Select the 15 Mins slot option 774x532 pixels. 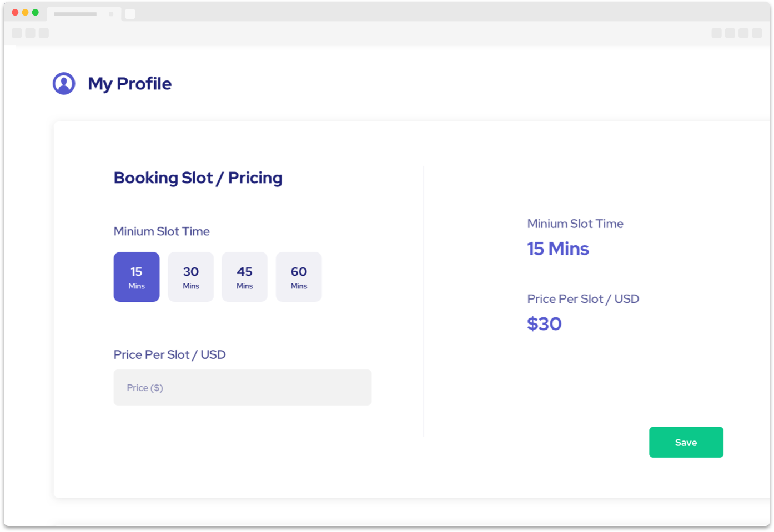pos(137,277)
